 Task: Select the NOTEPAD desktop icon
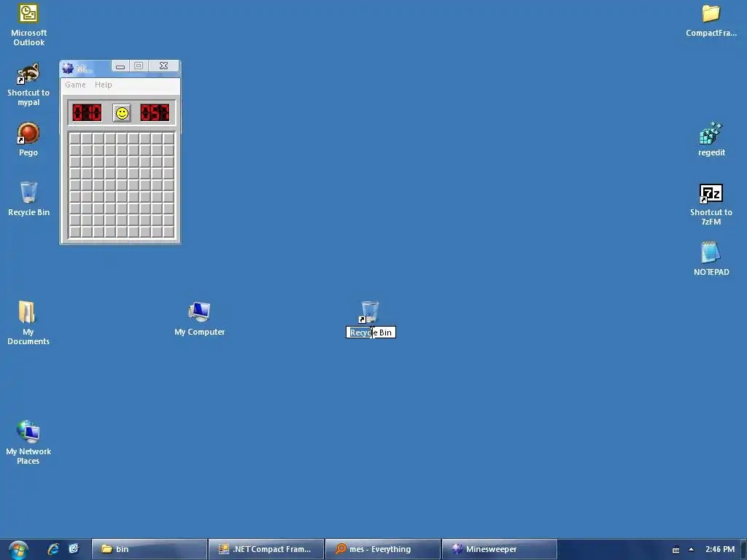(x=711, y=252)
